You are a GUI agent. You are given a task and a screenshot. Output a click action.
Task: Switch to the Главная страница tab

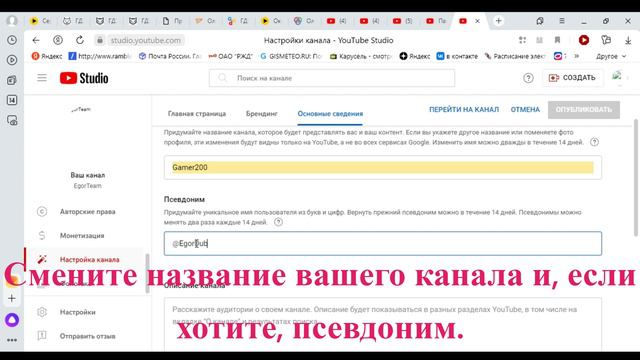[197, 113]
